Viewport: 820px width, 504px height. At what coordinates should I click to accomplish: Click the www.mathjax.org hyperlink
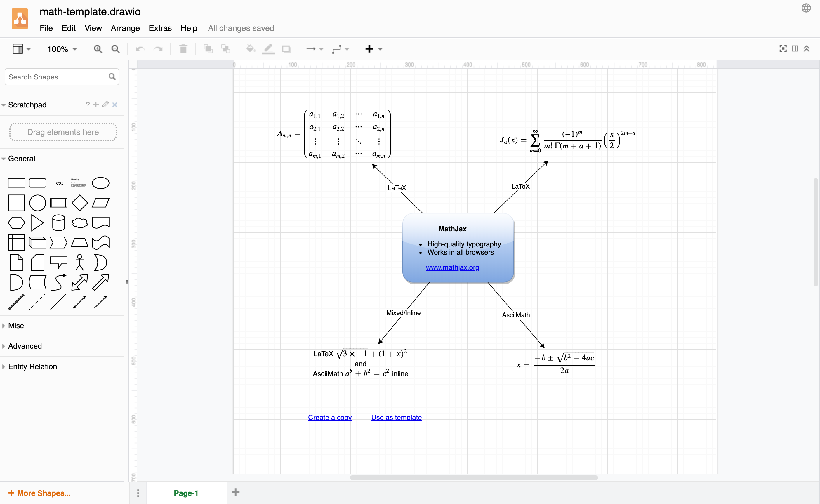click(x=453, y=268)
